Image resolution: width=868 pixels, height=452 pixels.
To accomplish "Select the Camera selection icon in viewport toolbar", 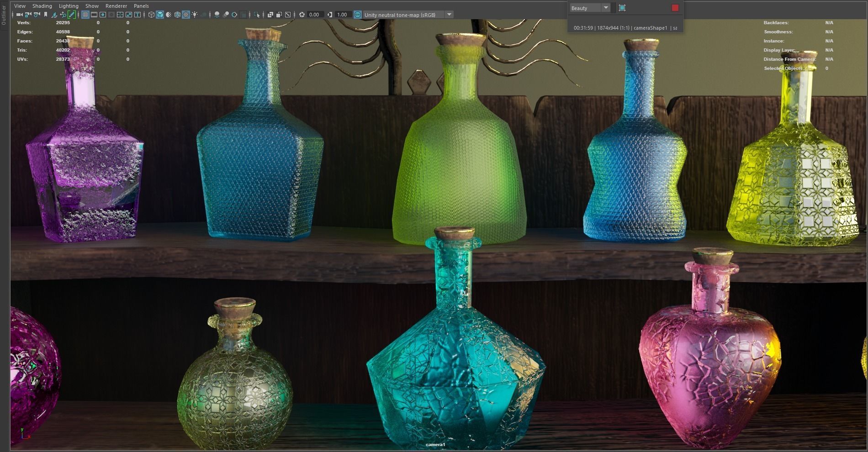I will click(19, 15).
